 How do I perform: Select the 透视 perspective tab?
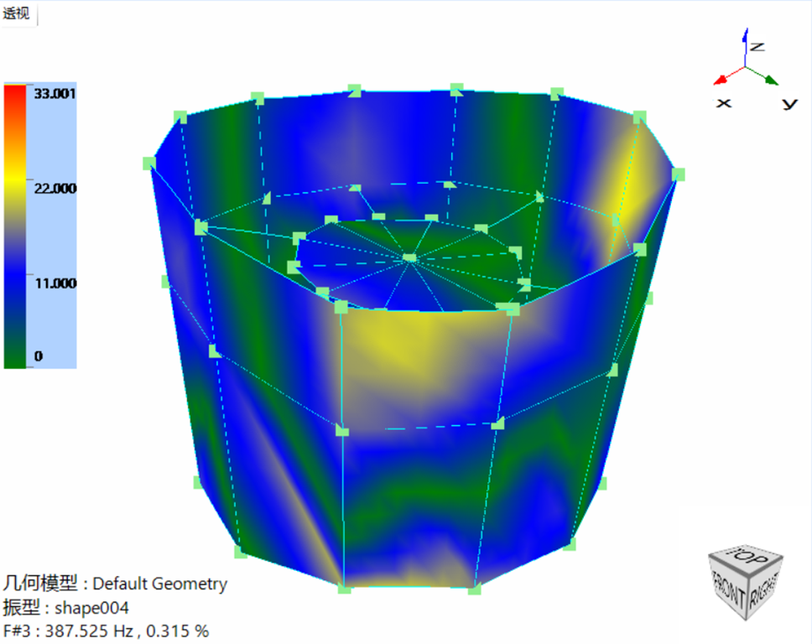tap(18, 13)
